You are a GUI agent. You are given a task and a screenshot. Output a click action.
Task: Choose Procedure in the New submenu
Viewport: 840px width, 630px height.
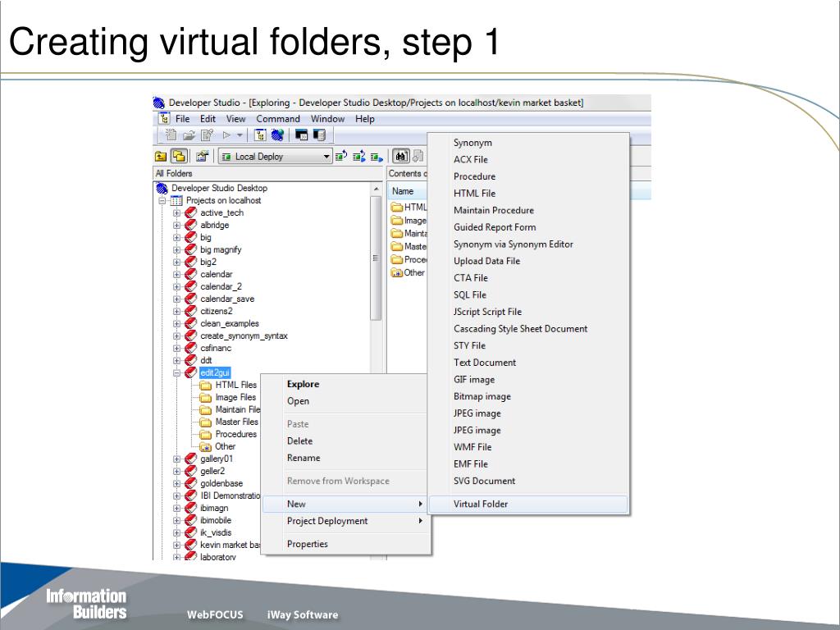pyautogui.click(x=529, y=177)
